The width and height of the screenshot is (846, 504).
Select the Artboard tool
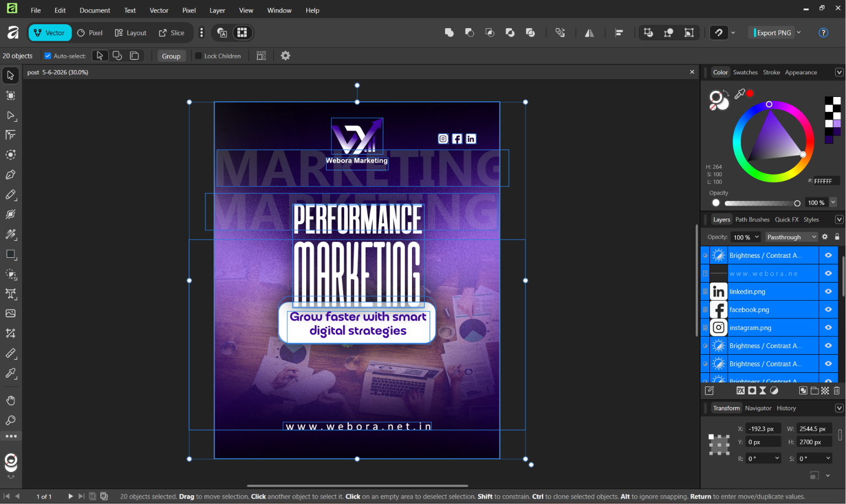pos(10,95)
